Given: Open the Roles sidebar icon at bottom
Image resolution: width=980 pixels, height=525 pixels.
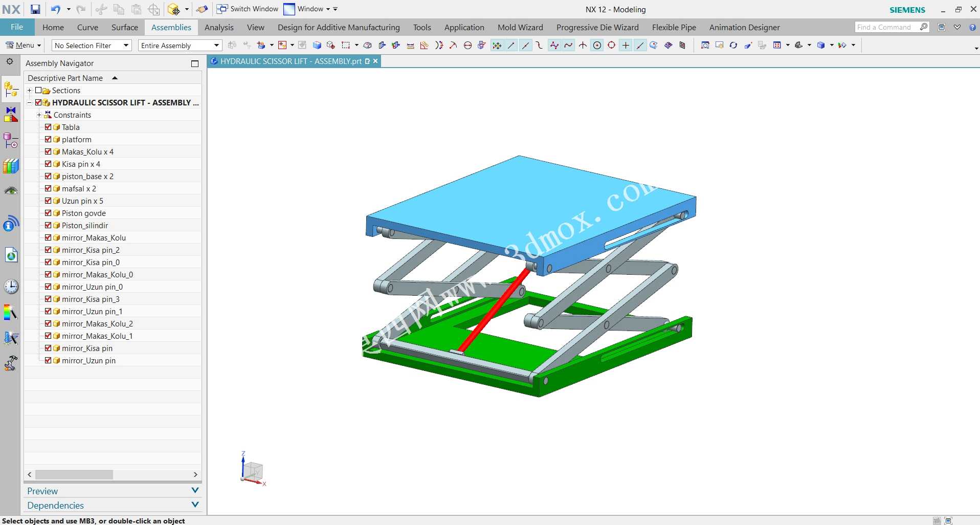Looking at the screenshot, I should pyautogui.click(x=11, y=363).
